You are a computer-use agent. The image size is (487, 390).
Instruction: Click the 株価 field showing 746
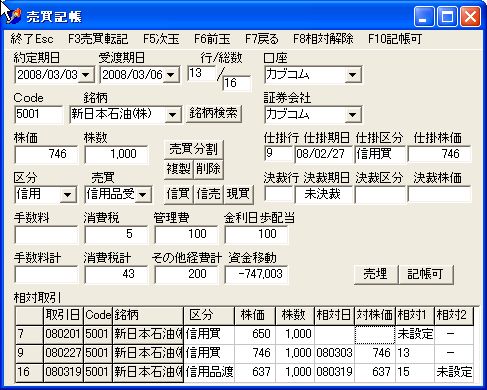coord(46,154)
